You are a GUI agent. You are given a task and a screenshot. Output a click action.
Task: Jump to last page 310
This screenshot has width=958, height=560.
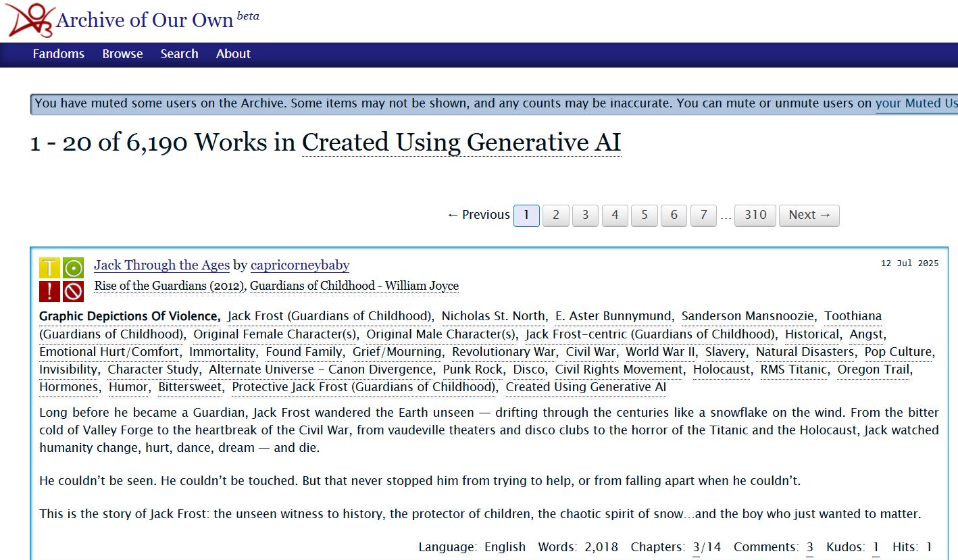(755, 215)
